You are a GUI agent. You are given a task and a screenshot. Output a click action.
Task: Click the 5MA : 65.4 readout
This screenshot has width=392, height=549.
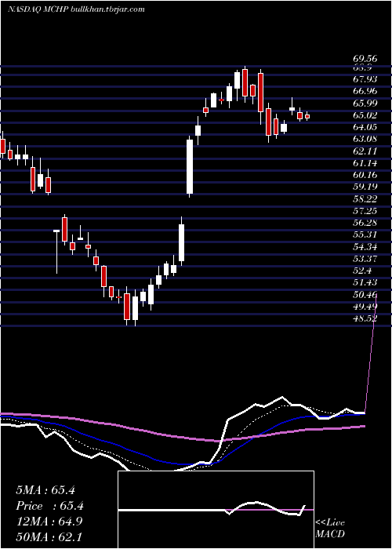coord(45,490)
